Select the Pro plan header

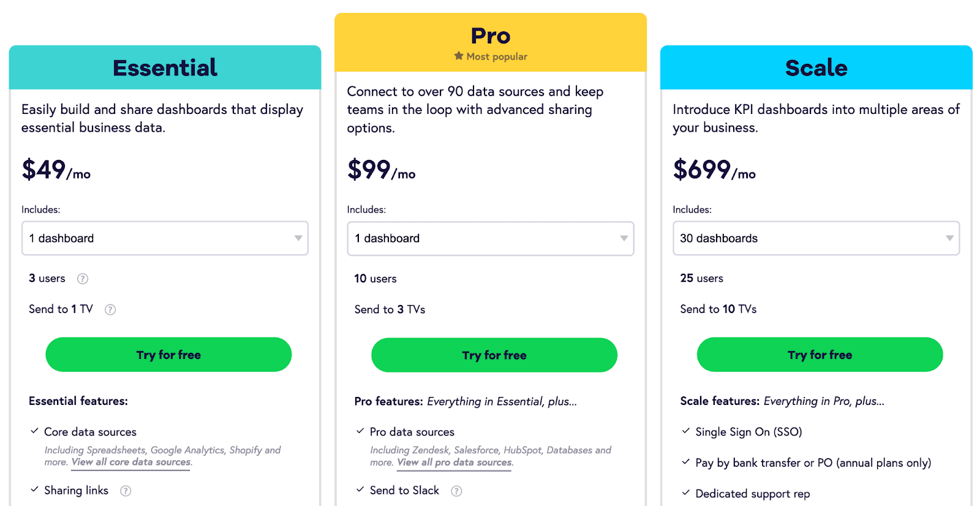[491, 42]
